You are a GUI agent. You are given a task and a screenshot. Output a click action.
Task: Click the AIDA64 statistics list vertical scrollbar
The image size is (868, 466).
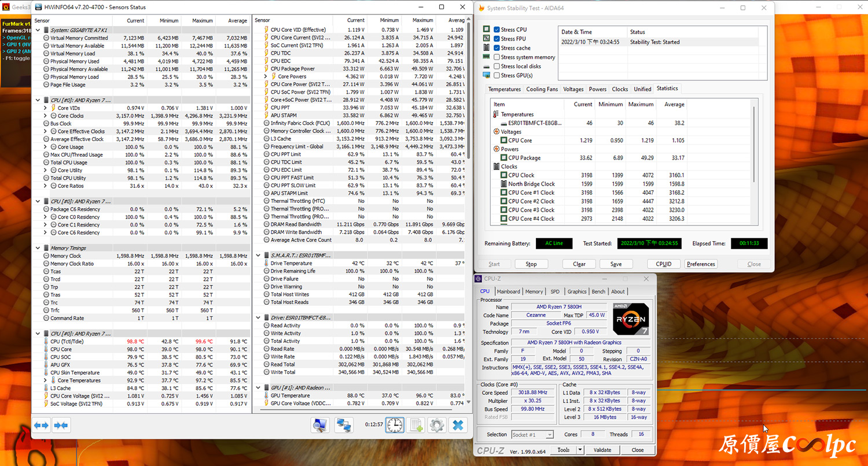(754, 145)
